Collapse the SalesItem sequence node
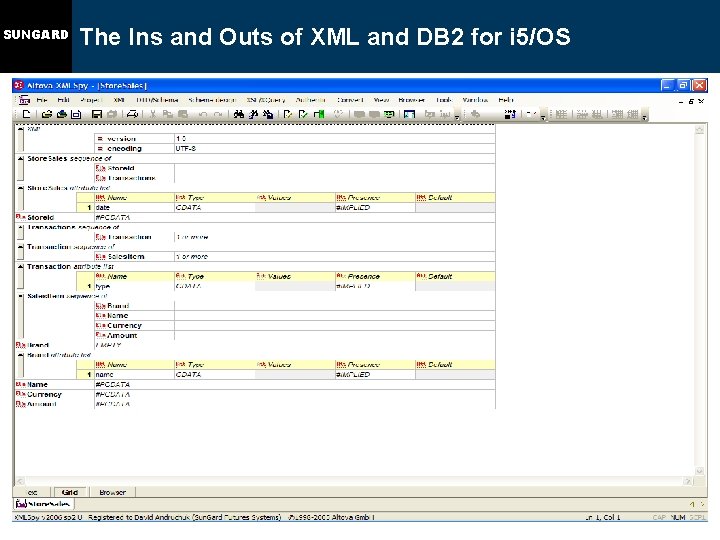This screenshot has width=720, height=540. [x=21, y=296]
